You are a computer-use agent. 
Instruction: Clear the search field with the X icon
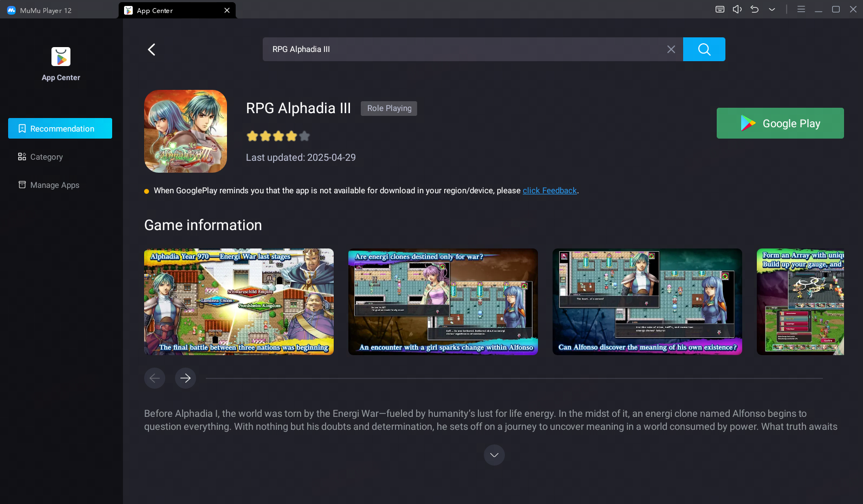[x=671, y=49]
